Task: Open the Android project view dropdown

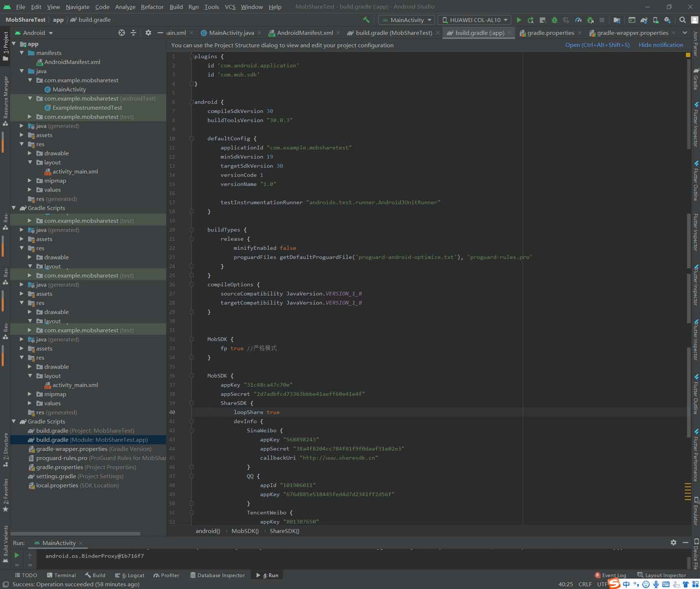Action: [x=34, y=33]
